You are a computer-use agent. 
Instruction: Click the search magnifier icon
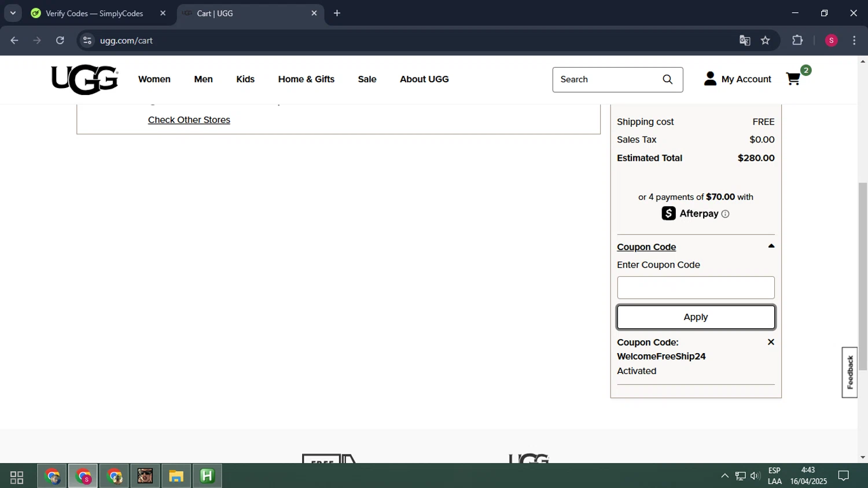(x=668, y=79)
